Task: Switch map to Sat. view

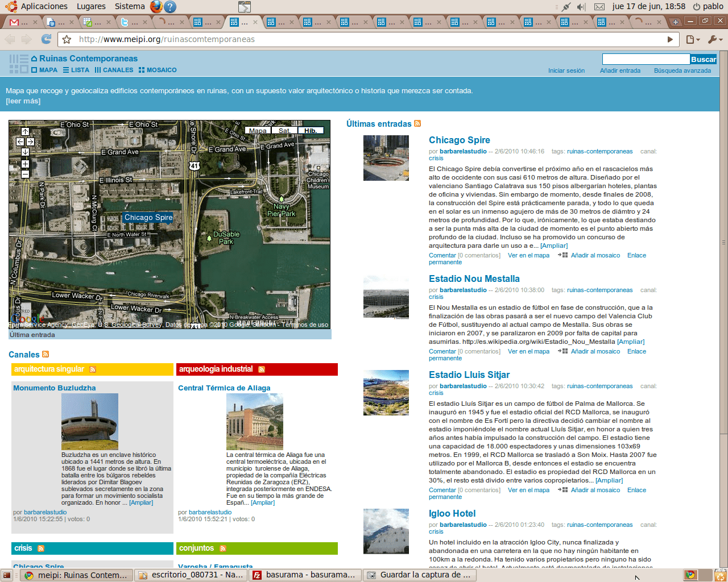Action: coord(284,131)
